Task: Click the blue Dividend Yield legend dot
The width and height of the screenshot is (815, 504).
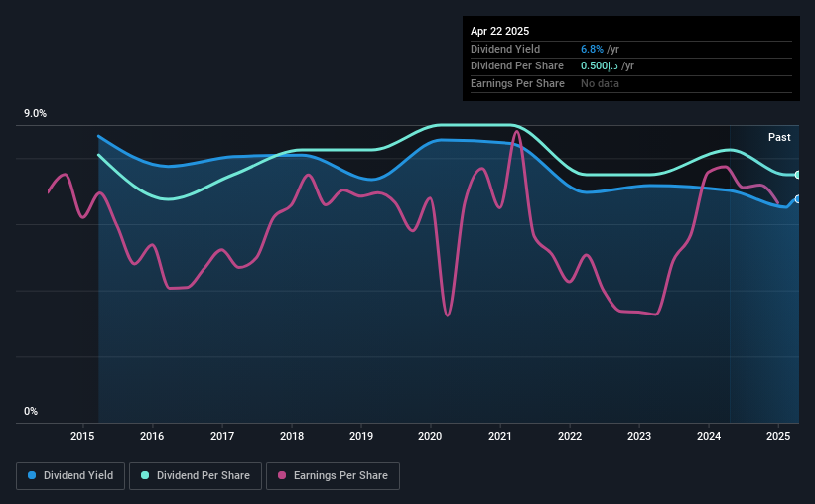Action: (x=32, y=475)
